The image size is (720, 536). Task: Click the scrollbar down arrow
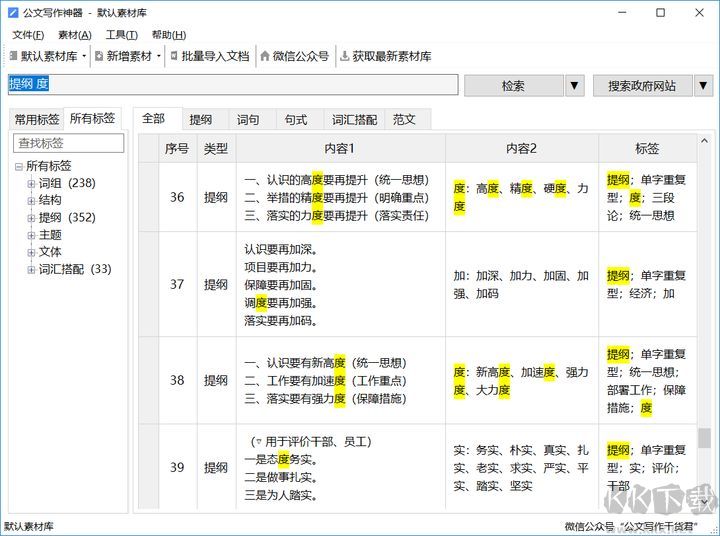point(704,502)
